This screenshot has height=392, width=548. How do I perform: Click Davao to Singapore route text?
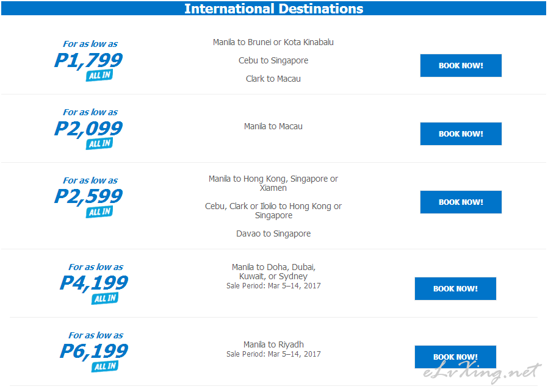click(x=273, y=233)
